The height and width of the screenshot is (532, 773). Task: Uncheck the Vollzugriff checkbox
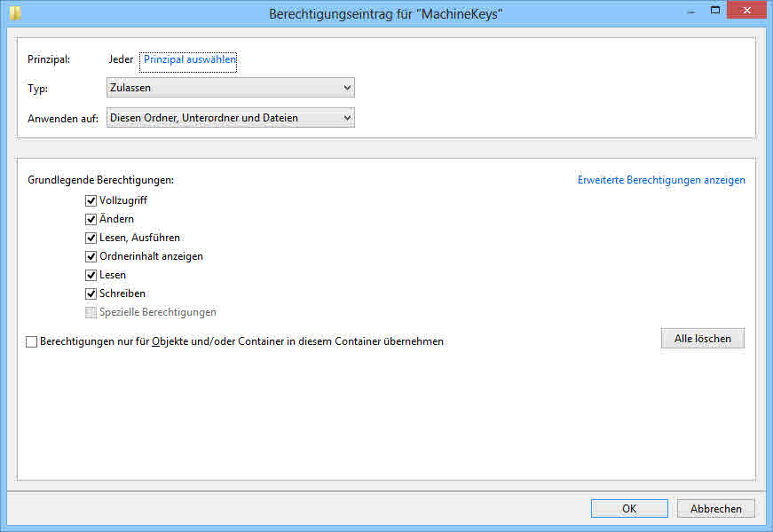click(x=91, y=200)
